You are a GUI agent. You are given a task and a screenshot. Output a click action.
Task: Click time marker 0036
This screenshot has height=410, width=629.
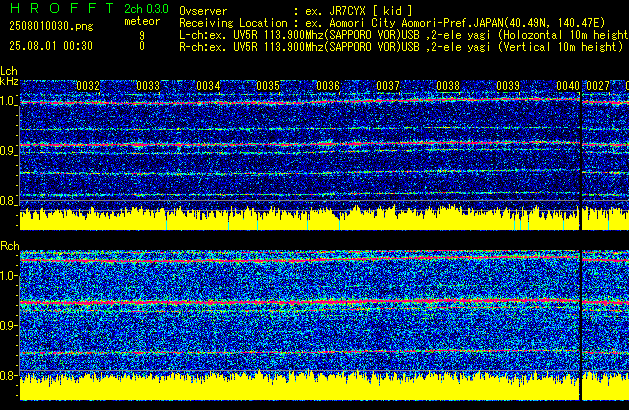328,86
